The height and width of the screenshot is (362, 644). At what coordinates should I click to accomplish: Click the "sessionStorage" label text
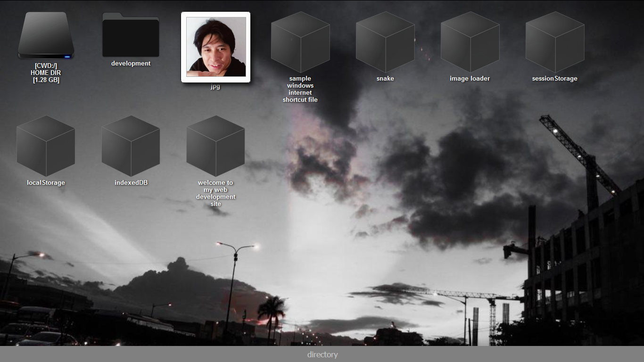[555, 79]
